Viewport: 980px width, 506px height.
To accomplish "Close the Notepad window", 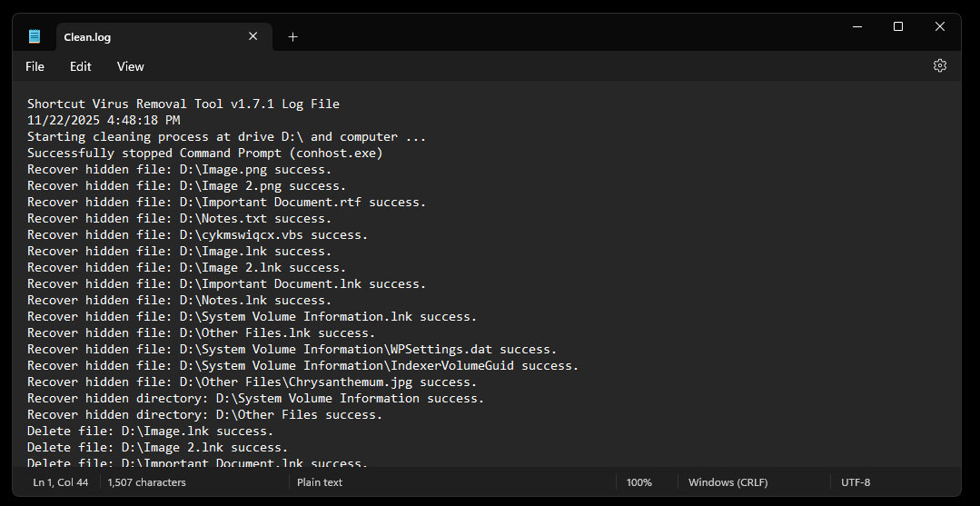I will pos(939,27).
